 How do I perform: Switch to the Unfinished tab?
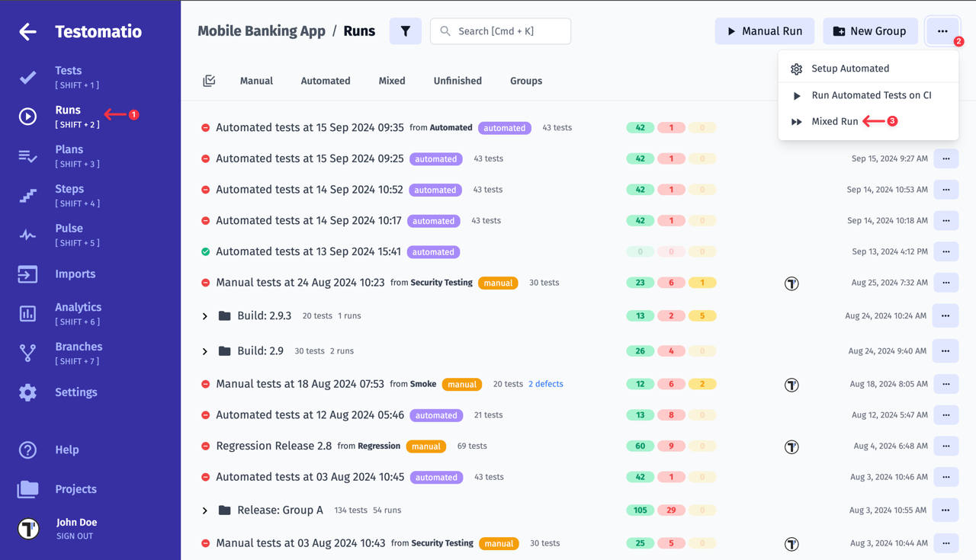tap(457, 81)
